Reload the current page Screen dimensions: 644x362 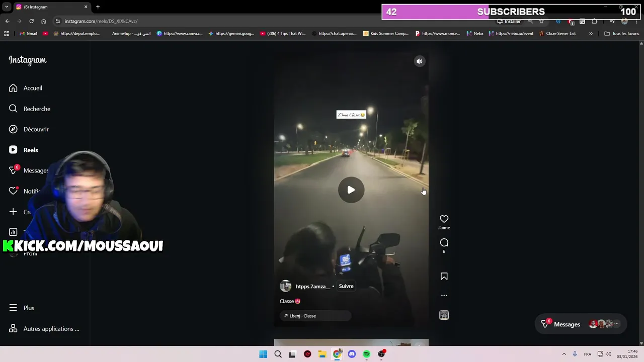[31, 21]
